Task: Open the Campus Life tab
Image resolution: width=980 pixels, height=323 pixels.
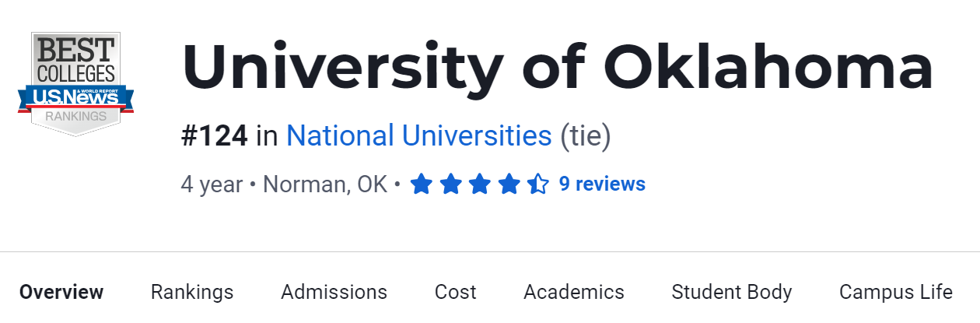Action: coord(895,292)
